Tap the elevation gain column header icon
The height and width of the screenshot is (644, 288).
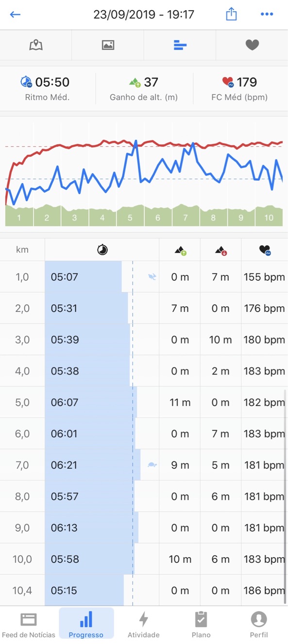180,251
